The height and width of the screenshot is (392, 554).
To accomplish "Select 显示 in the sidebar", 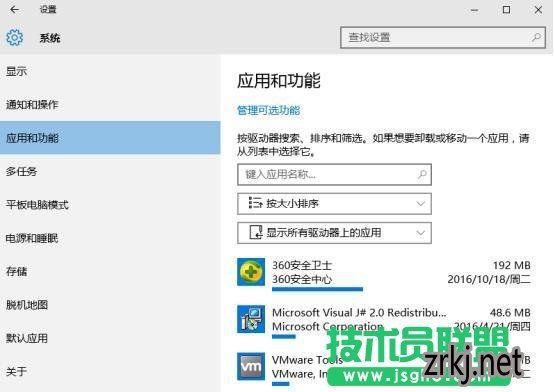I will coord(110,71).
